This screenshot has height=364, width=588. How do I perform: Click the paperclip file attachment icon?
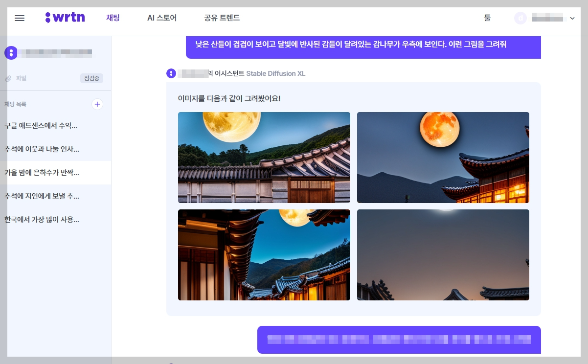8,78
